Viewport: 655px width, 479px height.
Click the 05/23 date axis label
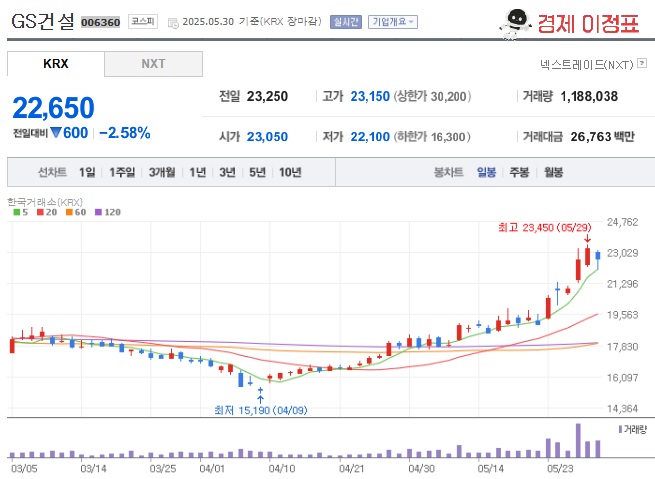click(x=560, y=469)
